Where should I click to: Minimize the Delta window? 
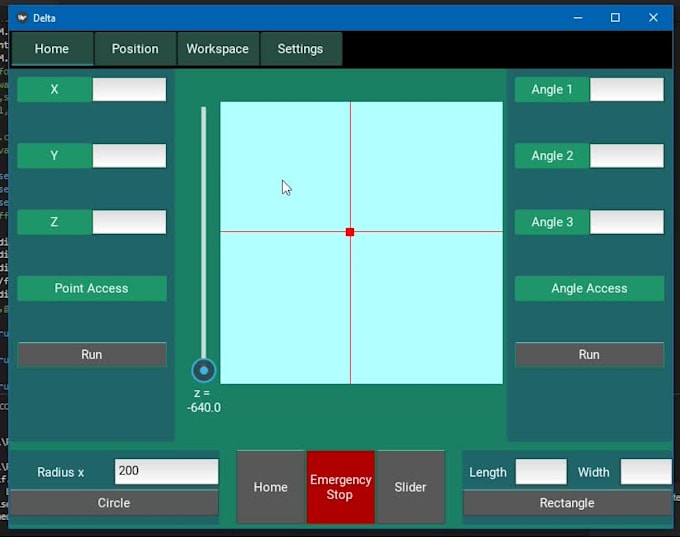pos(578,18)
